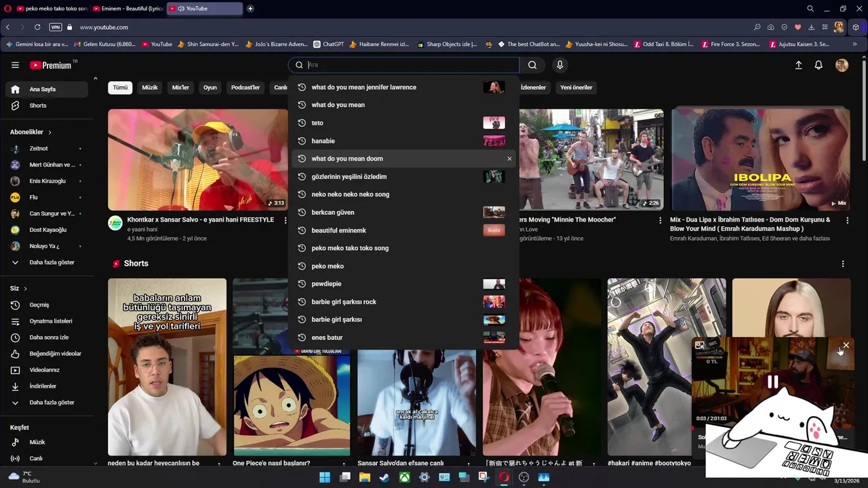The width and height of the screenshot is (868, 488).
Task: Open OBS Studio from the taskbar
Action: tap(524, 477)
